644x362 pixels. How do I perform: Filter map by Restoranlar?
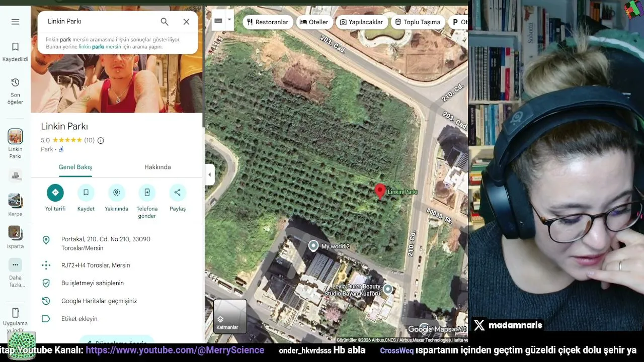coord(268,22)
